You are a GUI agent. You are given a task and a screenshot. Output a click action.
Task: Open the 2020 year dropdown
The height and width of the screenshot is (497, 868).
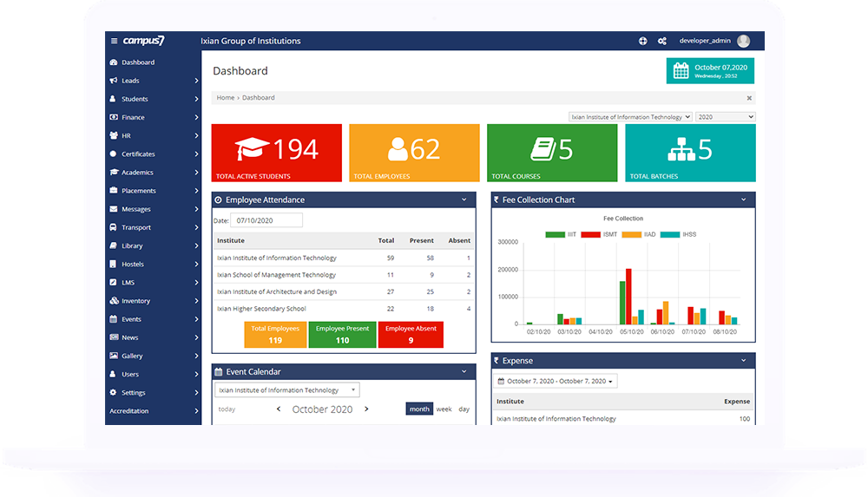tap(725, 117)
